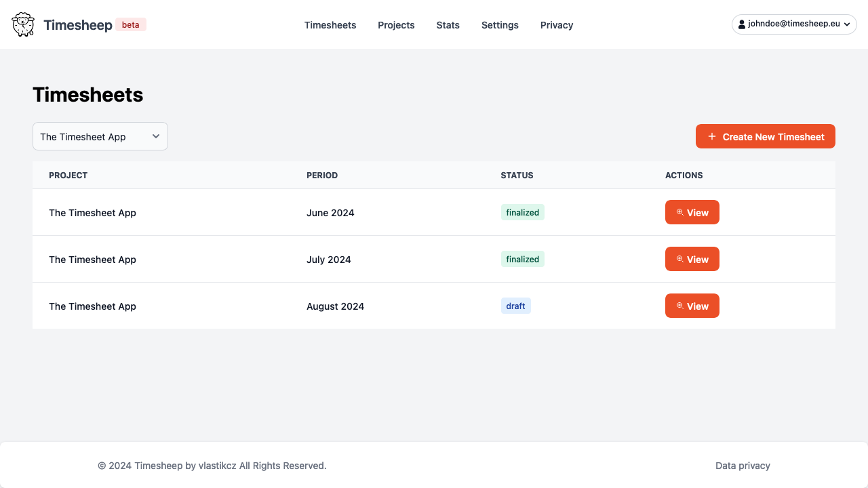Click the chevron on the Timesheet App selector
This screenshot has width=868, height=488.
(x=155, y=136)
